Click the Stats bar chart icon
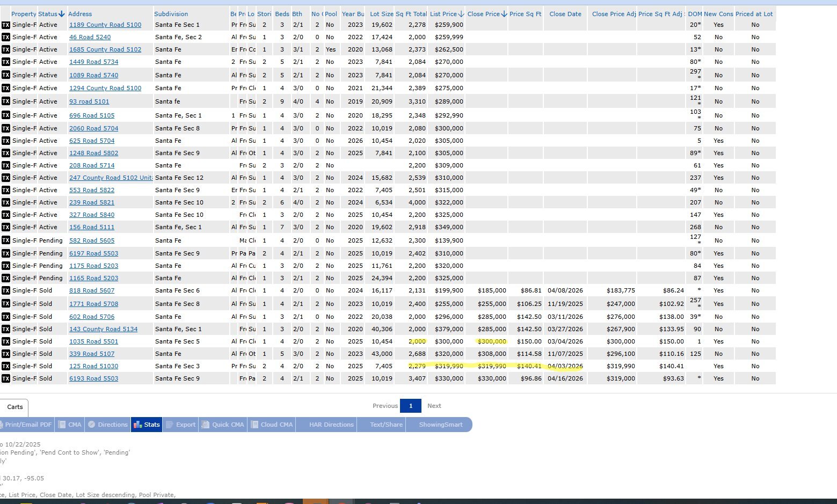Screen dimensions: 837x504 point(136,425)
